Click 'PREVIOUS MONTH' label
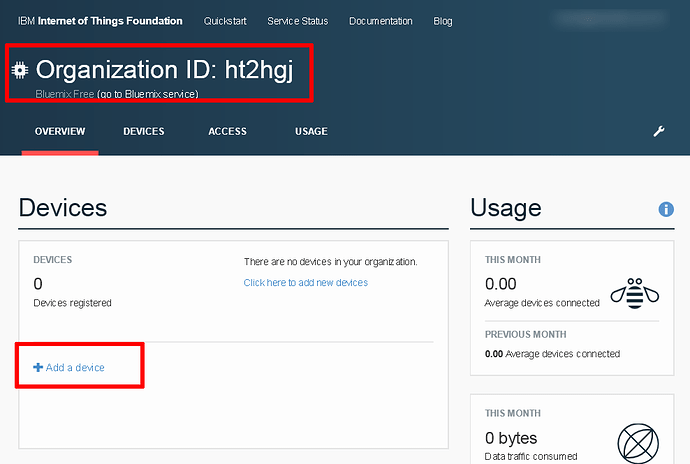The height and width of the screenshot is (464, 690). point(525,335)
